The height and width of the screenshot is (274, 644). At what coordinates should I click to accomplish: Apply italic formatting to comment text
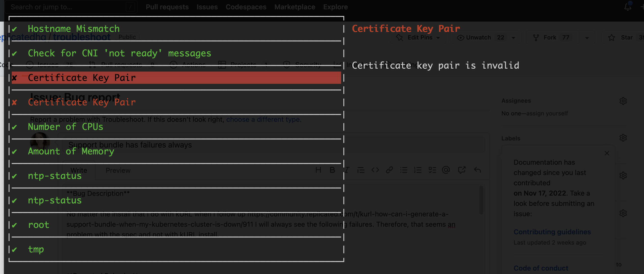point(347,170)
